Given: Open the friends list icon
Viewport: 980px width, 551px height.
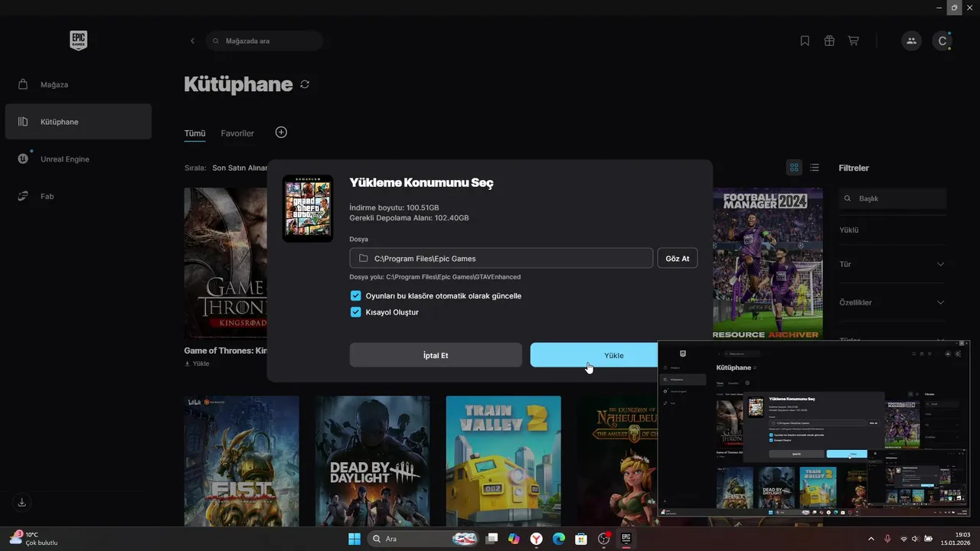Looking at the screenshot, I should tap(911, 41).
